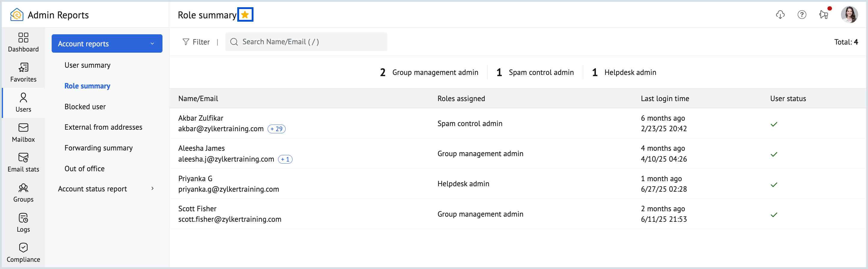The width and height of the screenshot is (868, 269).
Task: Click the Search Name/Email field
Action: click(306, 42)
